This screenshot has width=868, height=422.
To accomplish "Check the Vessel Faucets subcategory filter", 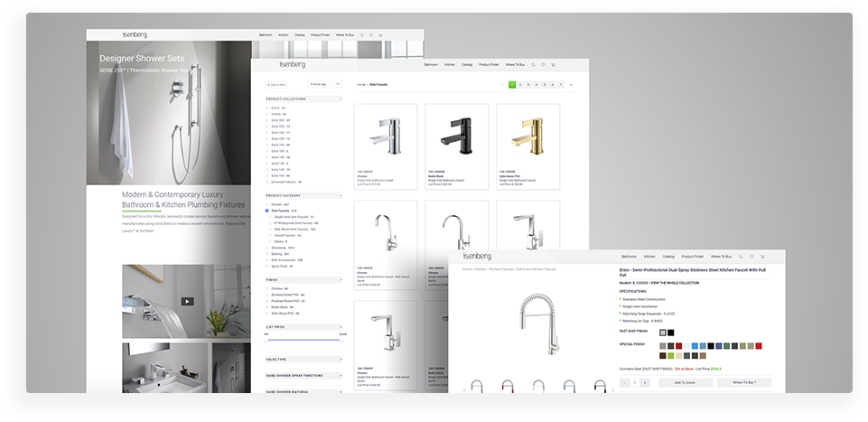I will tap(271, 235).
